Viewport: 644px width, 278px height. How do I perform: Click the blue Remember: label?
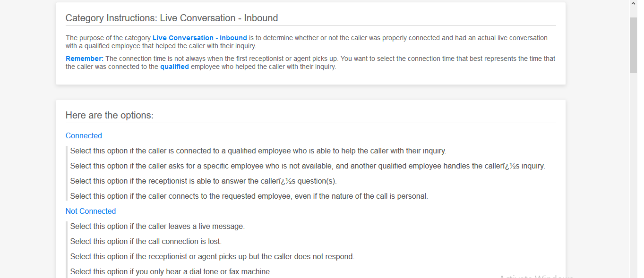85,59
